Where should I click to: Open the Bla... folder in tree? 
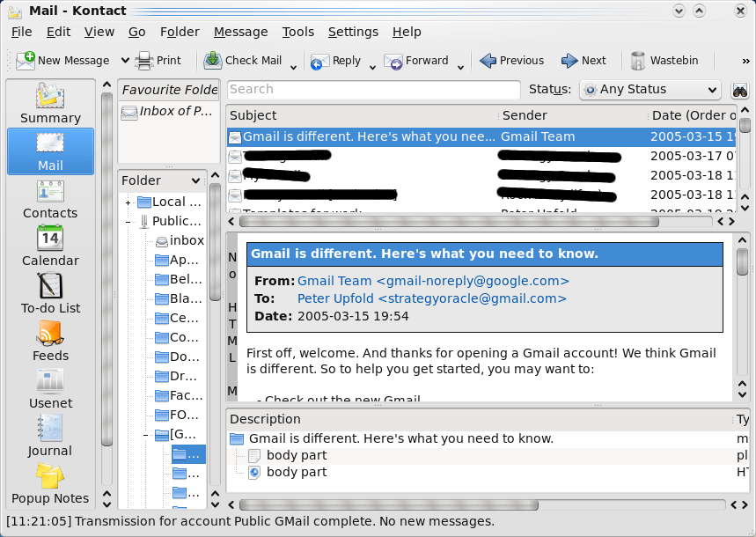pos(179,299)
